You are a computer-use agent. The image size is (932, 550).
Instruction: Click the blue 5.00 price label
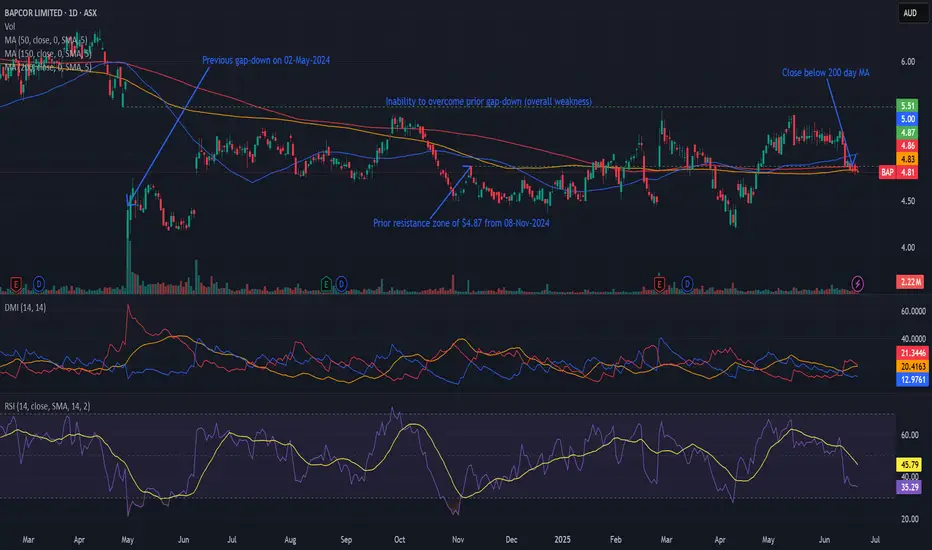908,119
